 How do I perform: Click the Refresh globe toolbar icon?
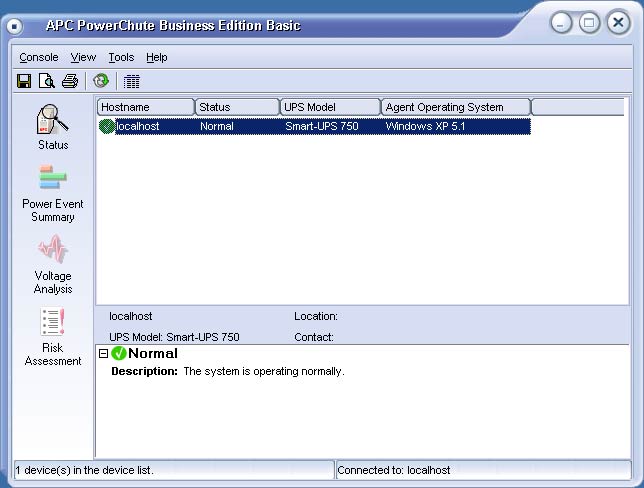click(101, 81)
